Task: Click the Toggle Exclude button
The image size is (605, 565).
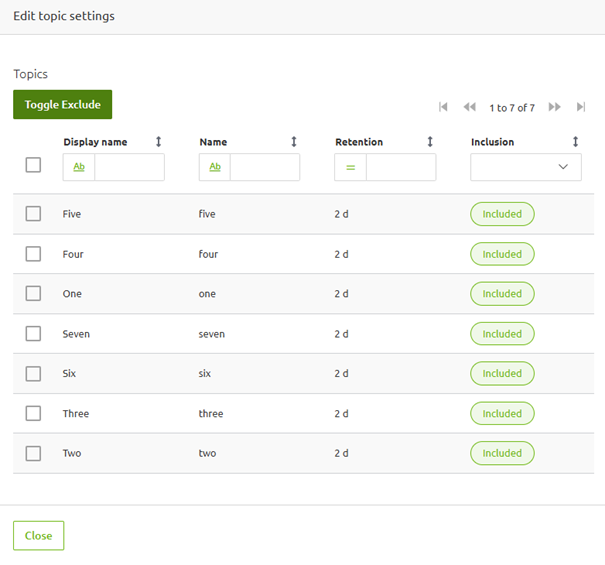Action: pos(63,105)
